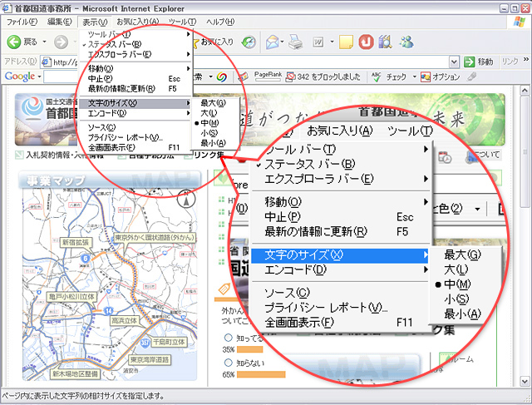532x405 pixels.
Task: Click the Print printer icon
Action: point(296,42)
